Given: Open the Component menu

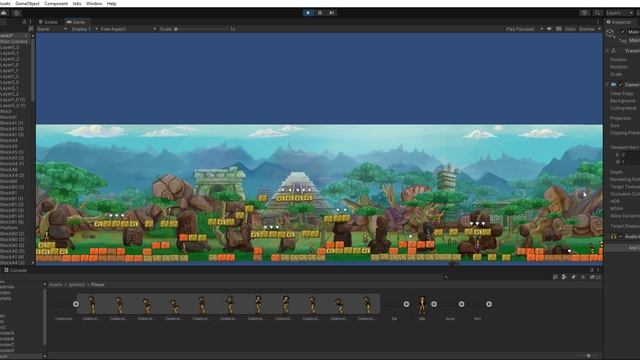Looking at the screenshot, I should pos(56,3).
